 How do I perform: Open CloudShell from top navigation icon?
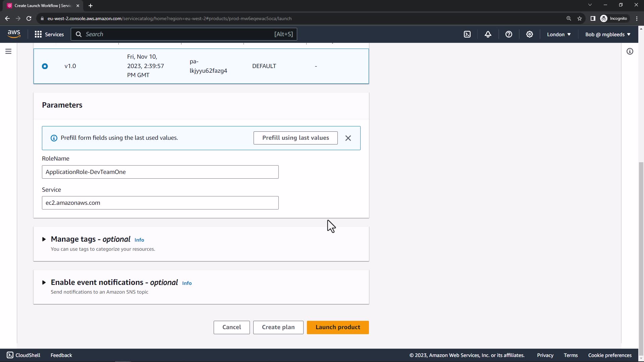(x=467, y=34)
